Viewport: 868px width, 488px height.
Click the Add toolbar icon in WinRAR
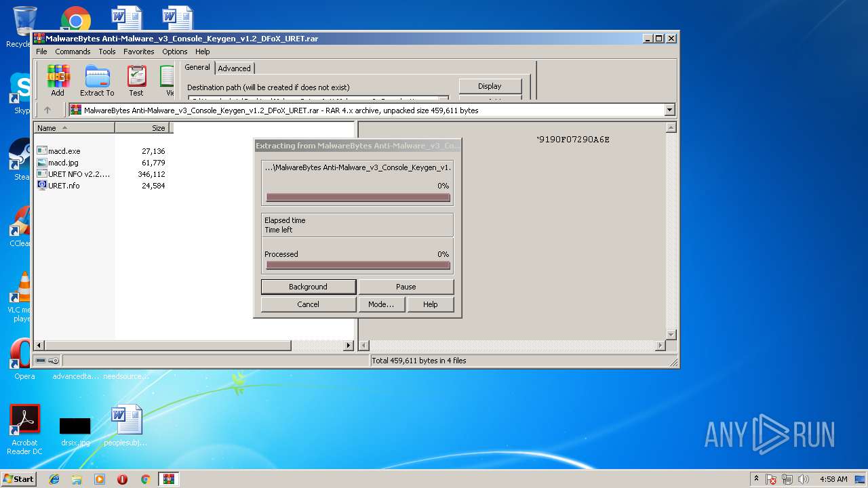pos(58,81)
